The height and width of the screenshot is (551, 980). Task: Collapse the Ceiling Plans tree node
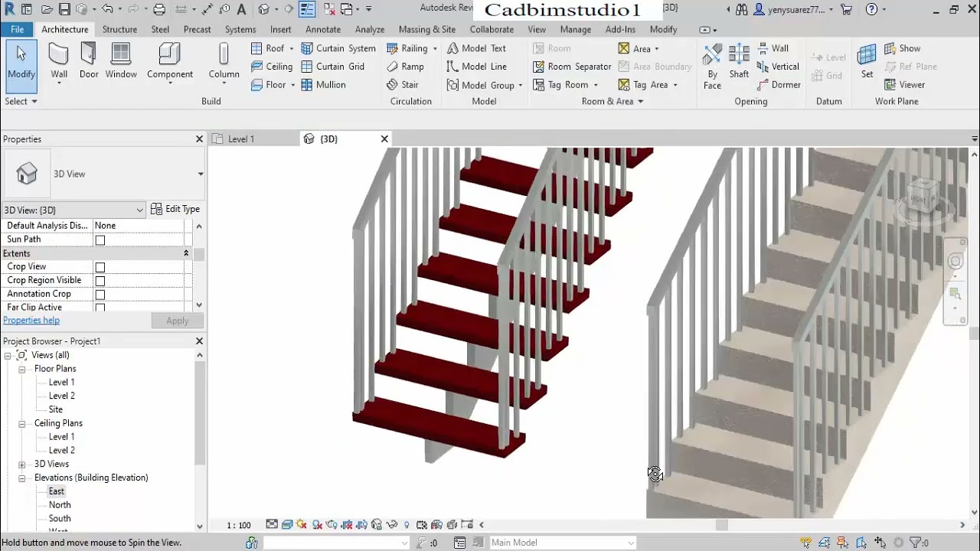[x=22, y=423]
